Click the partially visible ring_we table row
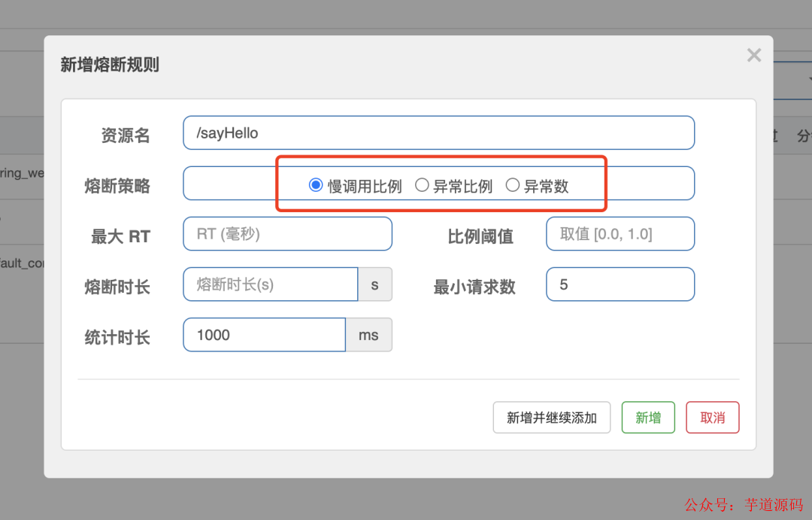812x520 pixels. tap(19, 173)
